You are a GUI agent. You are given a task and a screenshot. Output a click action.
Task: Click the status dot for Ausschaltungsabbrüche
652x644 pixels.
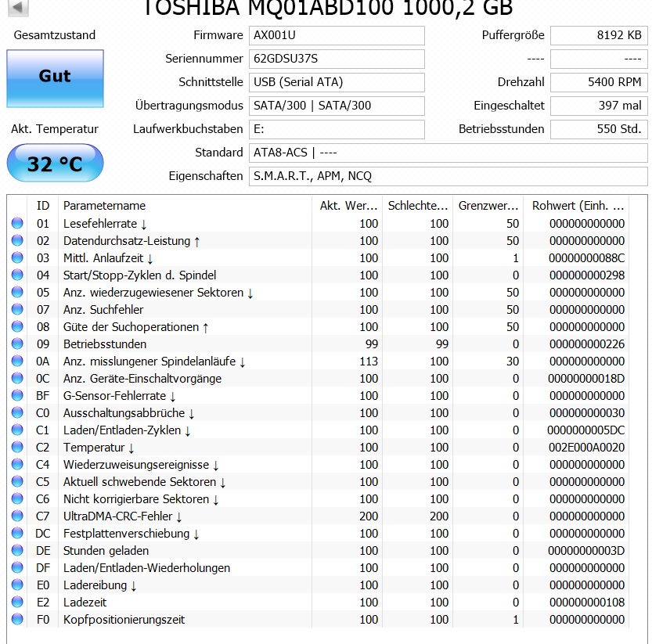[17, 412]
